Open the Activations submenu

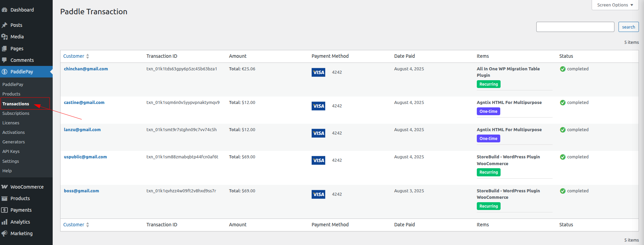pyautogui.click(x=14, y=132)
